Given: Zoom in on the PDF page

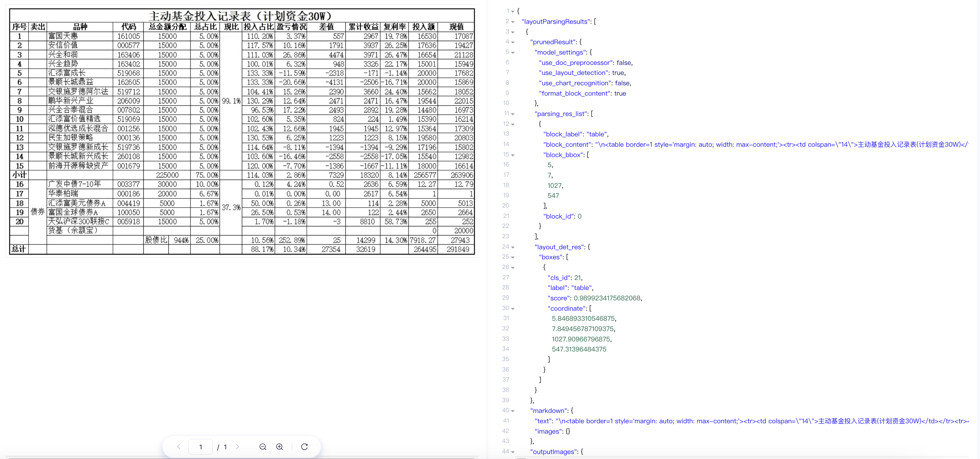Looking at the screenshot, I should pos(280,447).
